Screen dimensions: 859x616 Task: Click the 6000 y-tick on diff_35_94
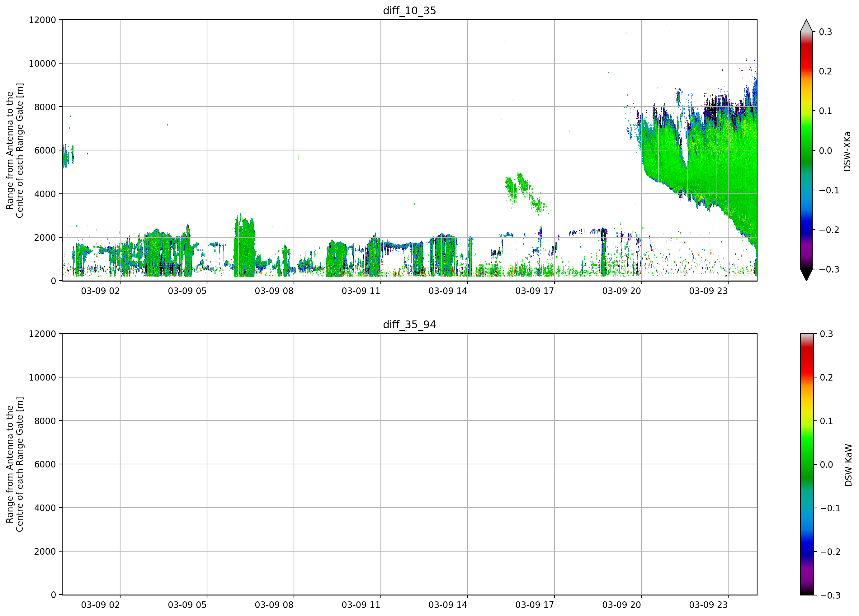pyautogui.click(x=45, y=464)
